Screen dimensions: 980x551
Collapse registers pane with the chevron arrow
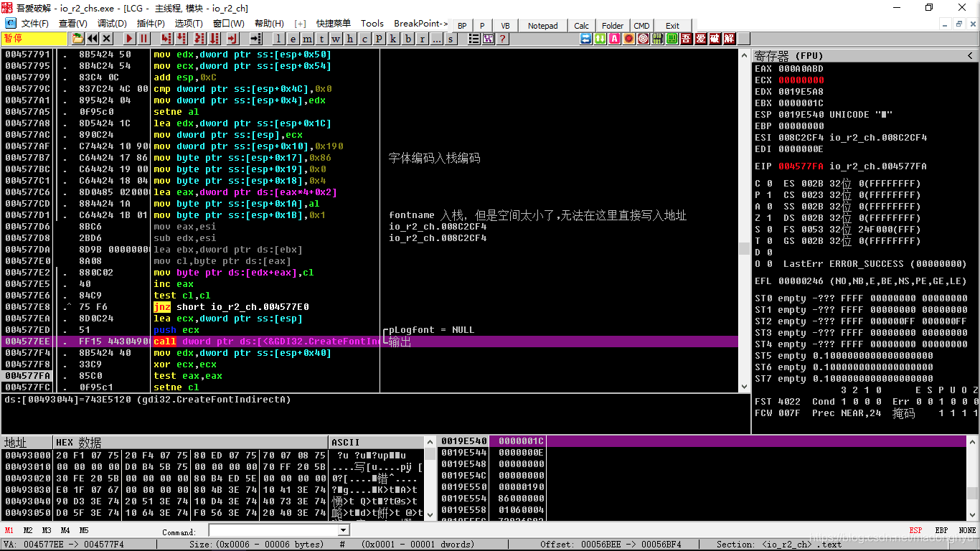[x=970, y=55]
